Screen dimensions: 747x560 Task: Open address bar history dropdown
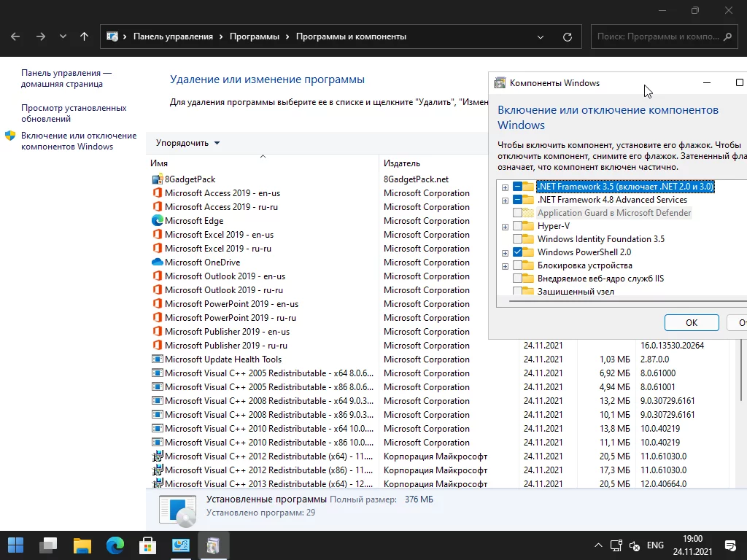541,36
